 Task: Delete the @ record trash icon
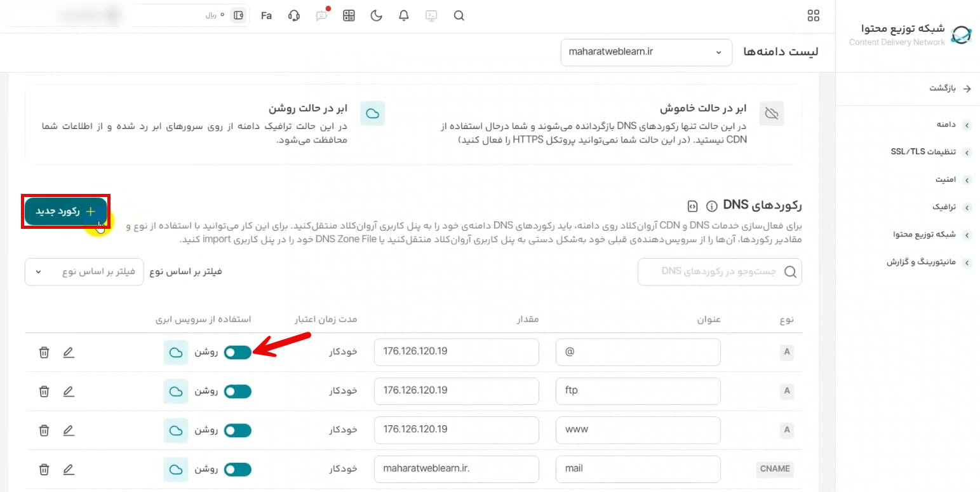tap(44, 352)
